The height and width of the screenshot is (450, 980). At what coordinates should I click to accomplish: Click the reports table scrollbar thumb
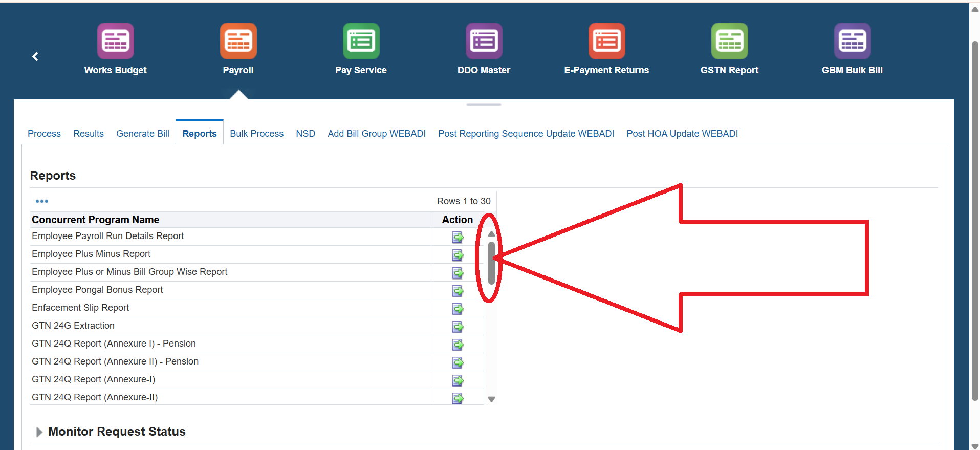[491, 263]
